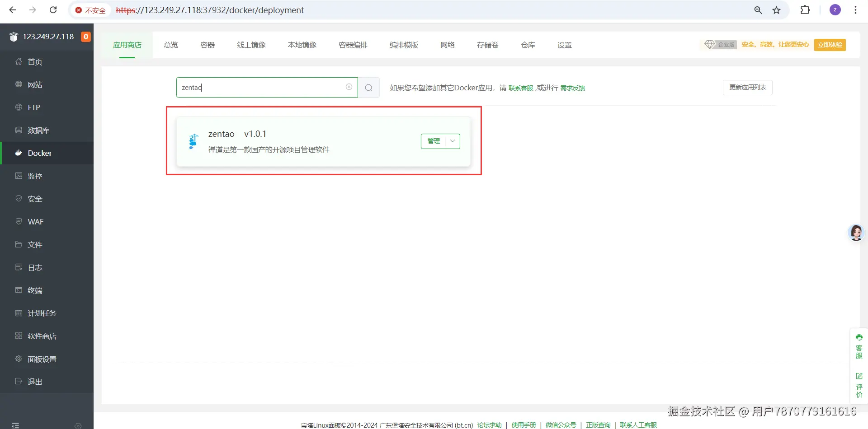This screenshot has height=429, width=868.
Task: Click the 不安全 security warning badge
Action: 90,10
